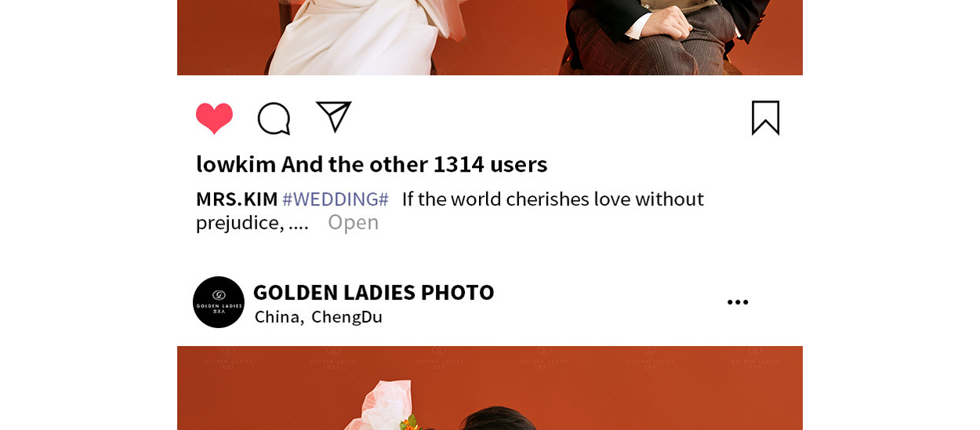Click the China, ChengDu location label

pyautogui.click(x=318, y=317)
